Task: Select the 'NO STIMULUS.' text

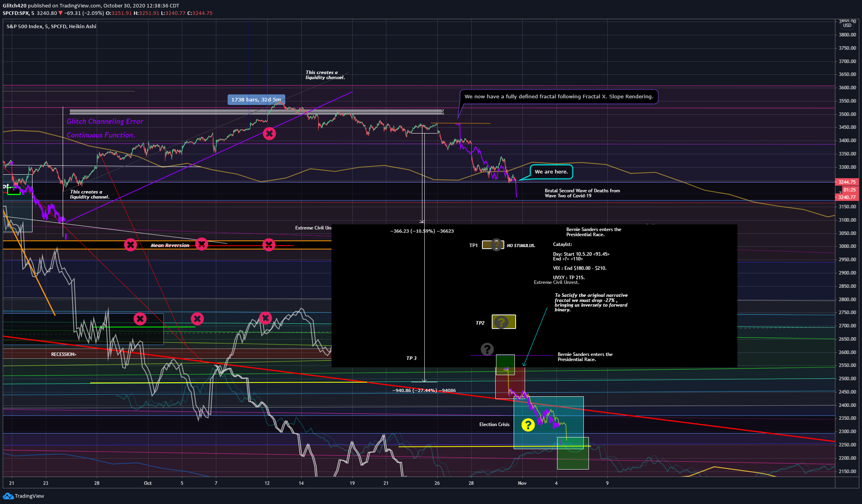Action: pos(521,246)
